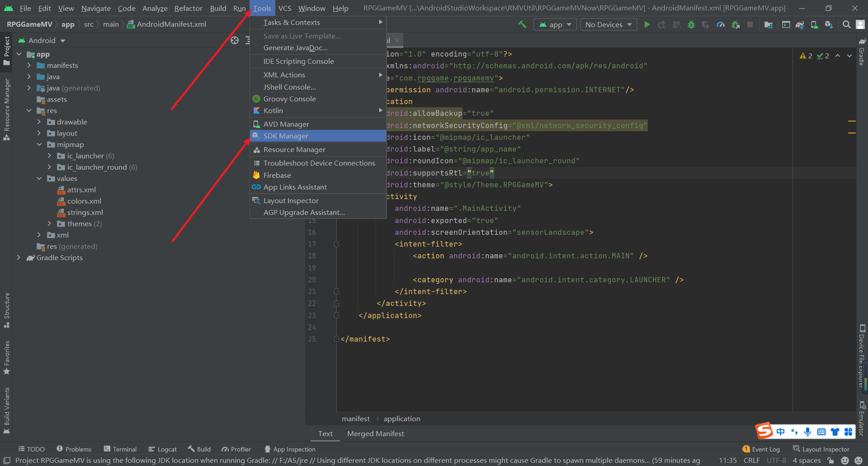The width and height of the screenshot is (868, 466).
Task: Select colors.xml in the project tree
Action: coord(84,201)
